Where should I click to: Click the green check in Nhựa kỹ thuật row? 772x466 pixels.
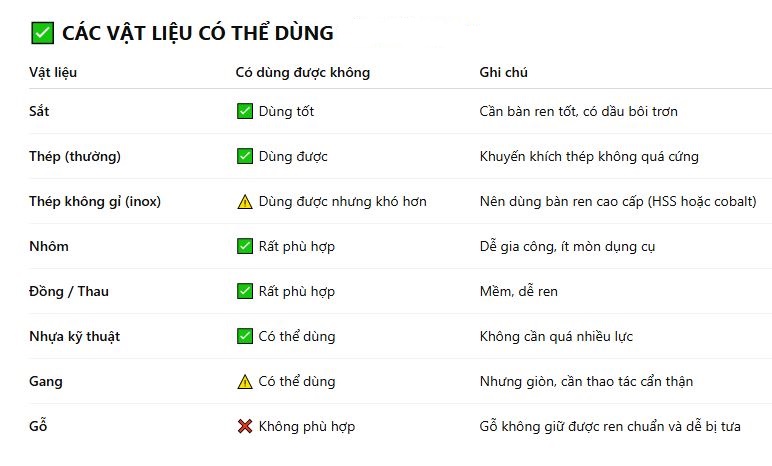pyautogui.click(x=245, y=336)
